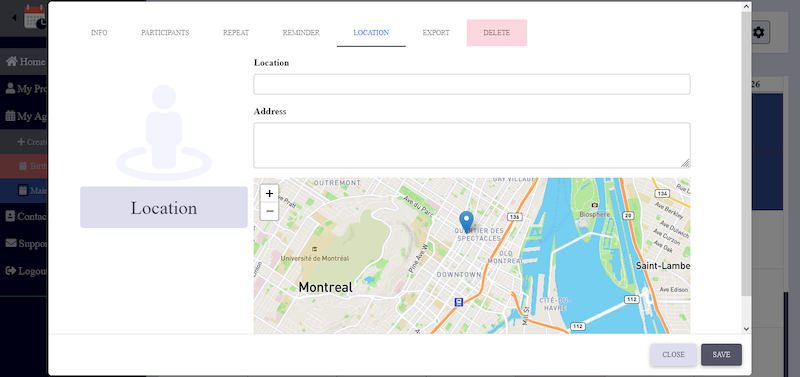Viewport: 800px width, 377px height.
Task: Select the Reminder tab
Action: tap(301, 33)
